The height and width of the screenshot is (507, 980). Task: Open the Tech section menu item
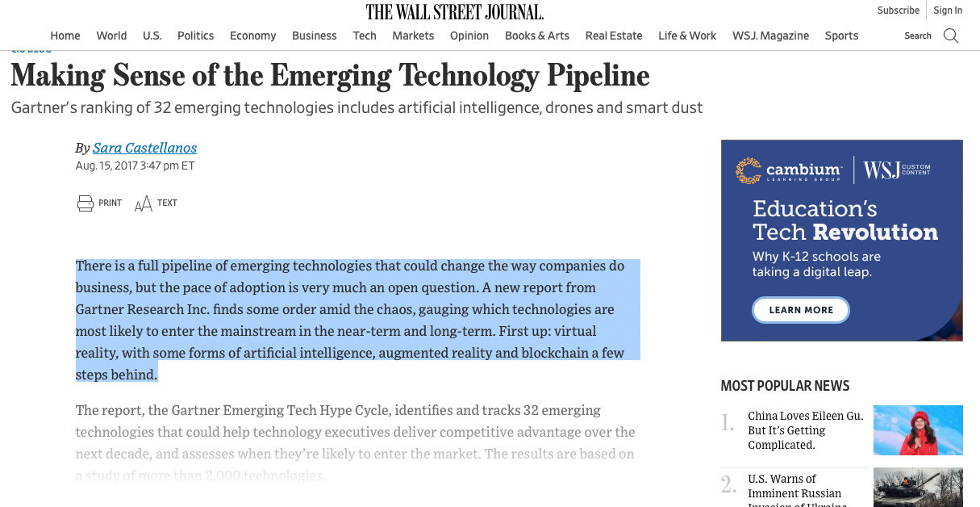pos(365,36)
